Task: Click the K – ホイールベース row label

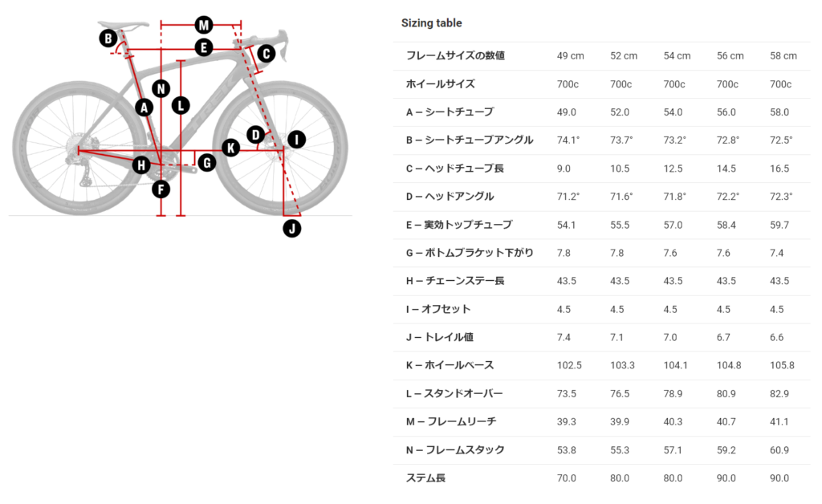Action: point(450,365)
